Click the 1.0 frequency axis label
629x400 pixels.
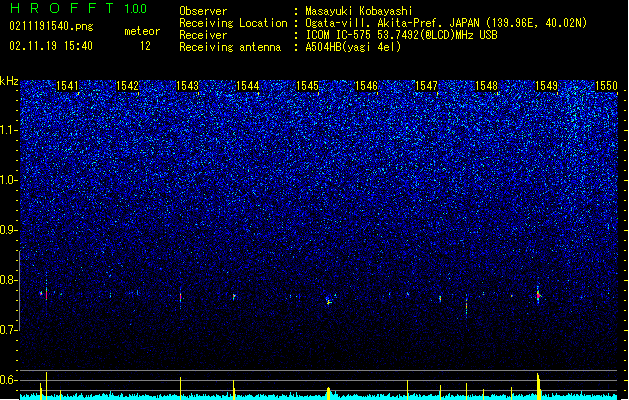(x=9, y=181)
